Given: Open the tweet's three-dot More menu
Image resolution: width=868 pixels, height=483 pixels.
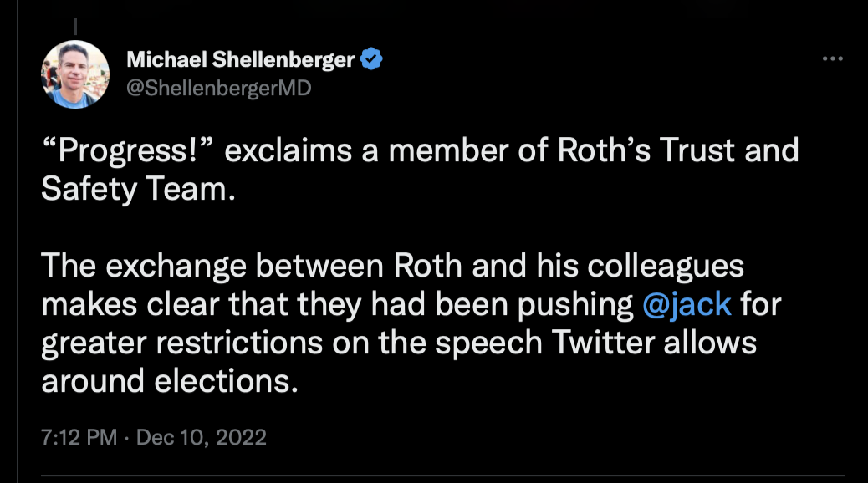Looking at the screenshot, I should (832, 58).
